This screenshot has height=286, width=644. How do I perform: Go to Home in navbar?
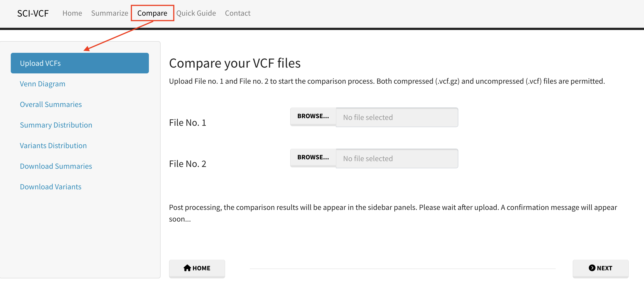pyautogui.click(x=72, y=13)
